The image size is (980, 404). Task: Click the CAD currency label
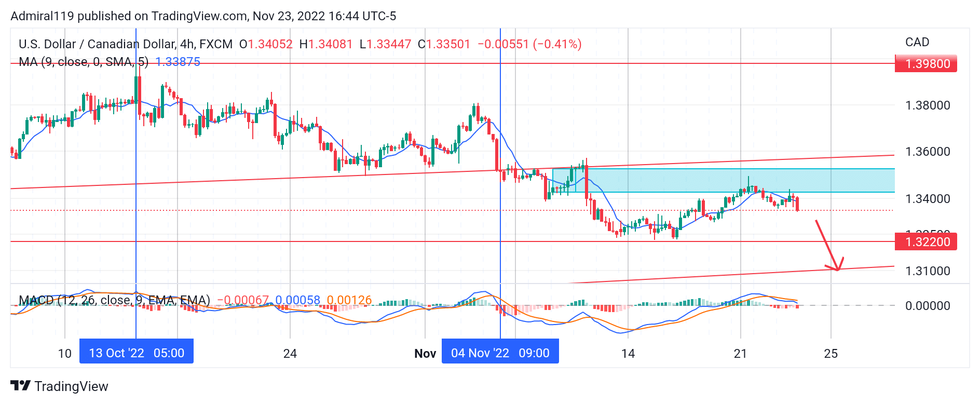coord(917,42)
